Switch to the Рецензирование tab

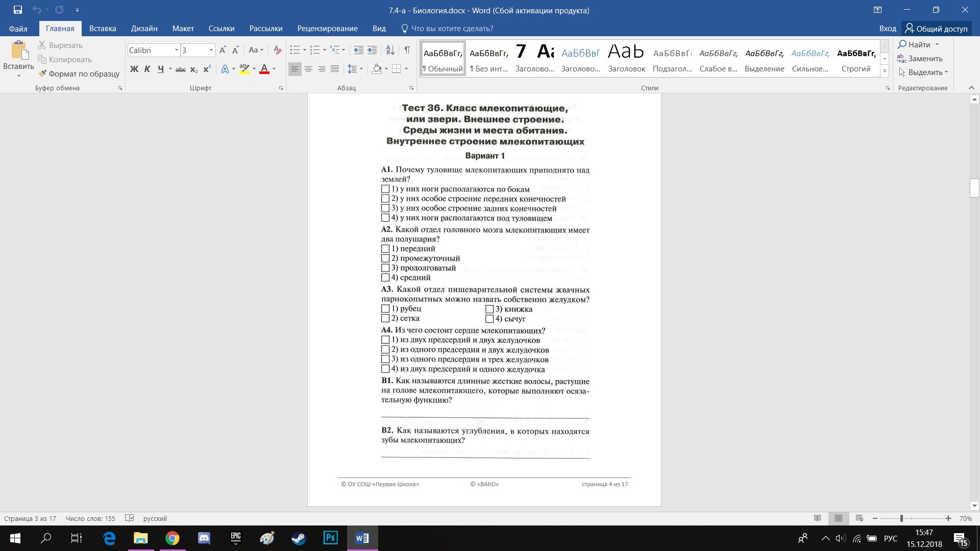click(x=327, y=29)
